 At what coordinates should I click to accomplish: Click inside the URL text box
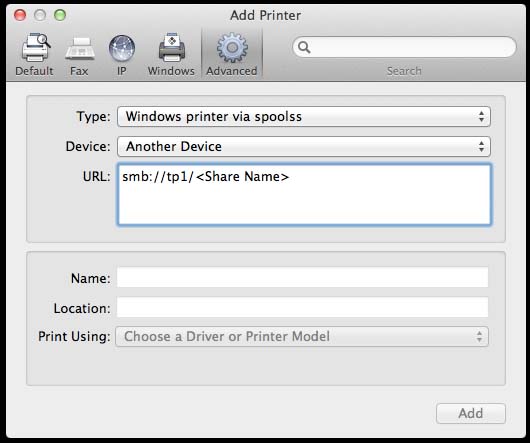[x=304, y=194]
